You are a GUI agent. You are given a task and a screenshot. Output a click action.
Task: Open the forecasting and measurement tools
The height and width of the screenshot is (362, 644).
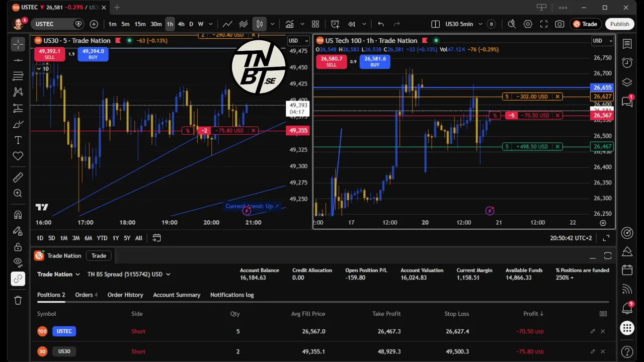coord(18,108)
